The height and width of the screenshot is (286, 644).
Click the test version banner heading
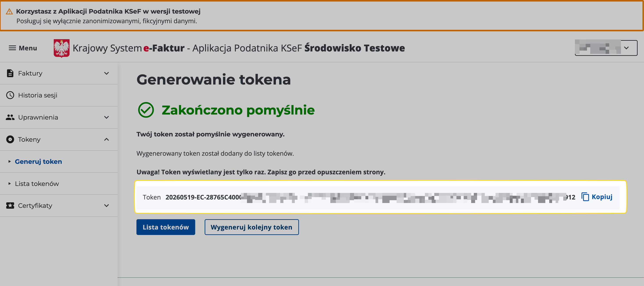(108, 11)
